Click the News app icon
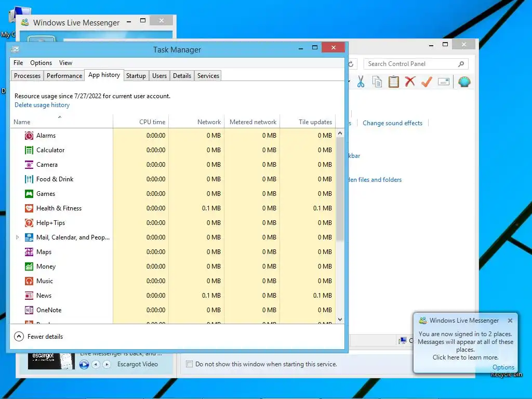Viewport: 532px width, 399px height. point(29,296)
